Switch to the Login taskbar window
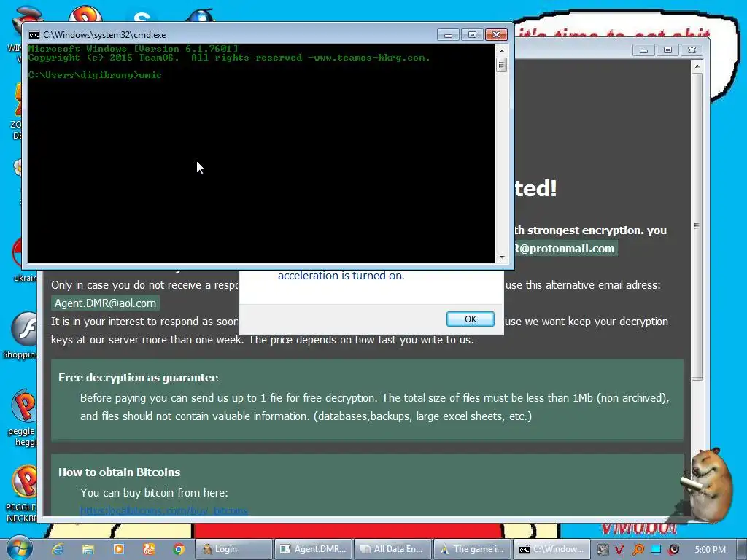This screenshot has height=560, width=747. (233, 549)
